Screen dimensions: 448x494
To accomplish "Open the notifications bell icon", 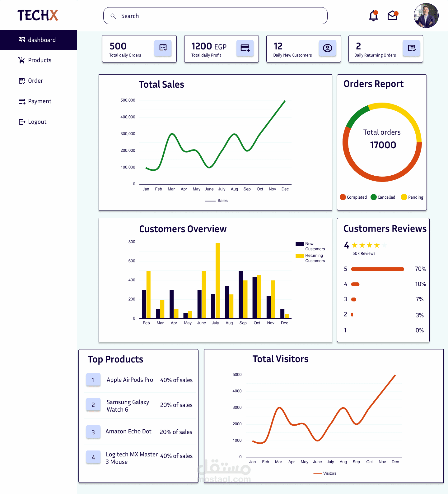I will (x=373, y=16).
